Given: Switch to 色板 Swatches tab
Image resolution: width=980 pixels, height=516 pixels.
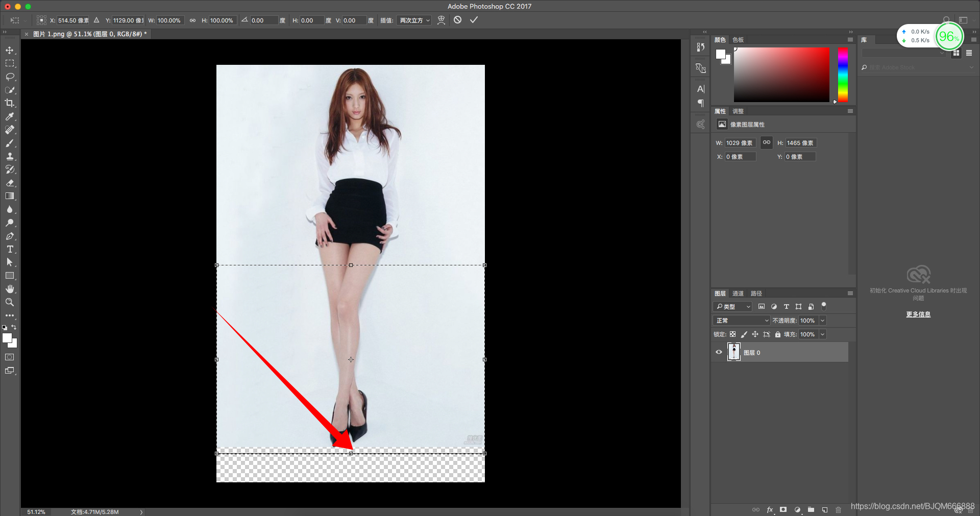Looking at the screenshot, I should tap(738, 40).
